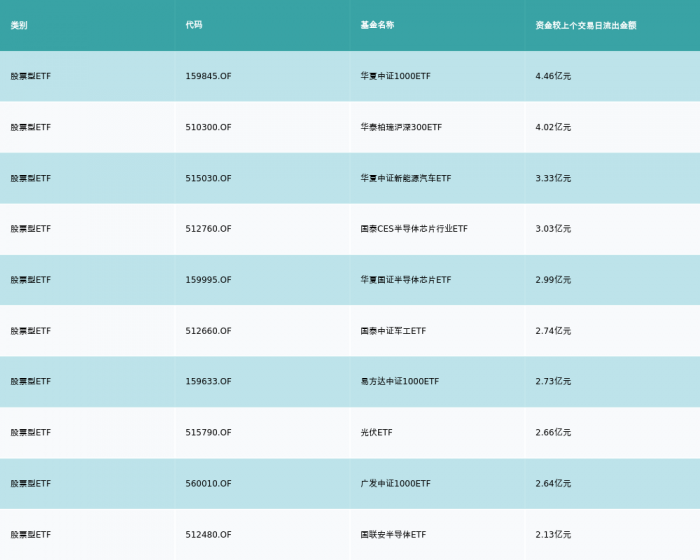
Task: Select code 159633.OF
Action: coord(208,381)
